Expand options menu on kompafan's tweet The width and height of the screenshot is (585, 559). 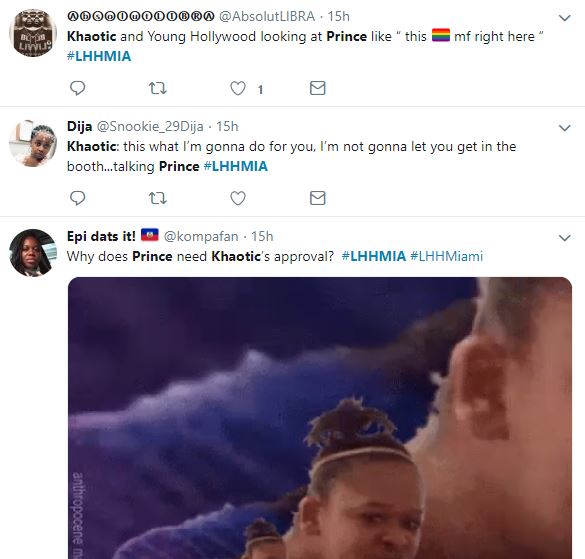pyautogui.click(x=564, y=238)
